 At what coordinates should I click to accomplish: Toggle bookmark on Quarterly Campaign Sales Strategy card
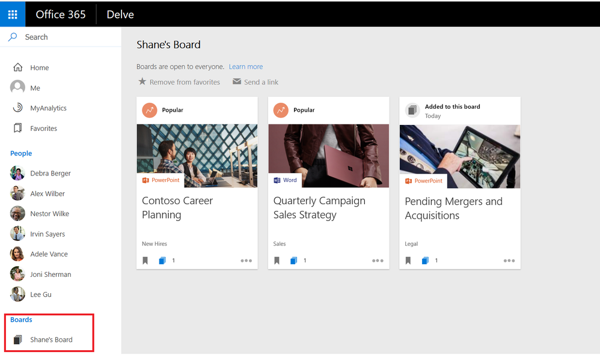point(277,261)
